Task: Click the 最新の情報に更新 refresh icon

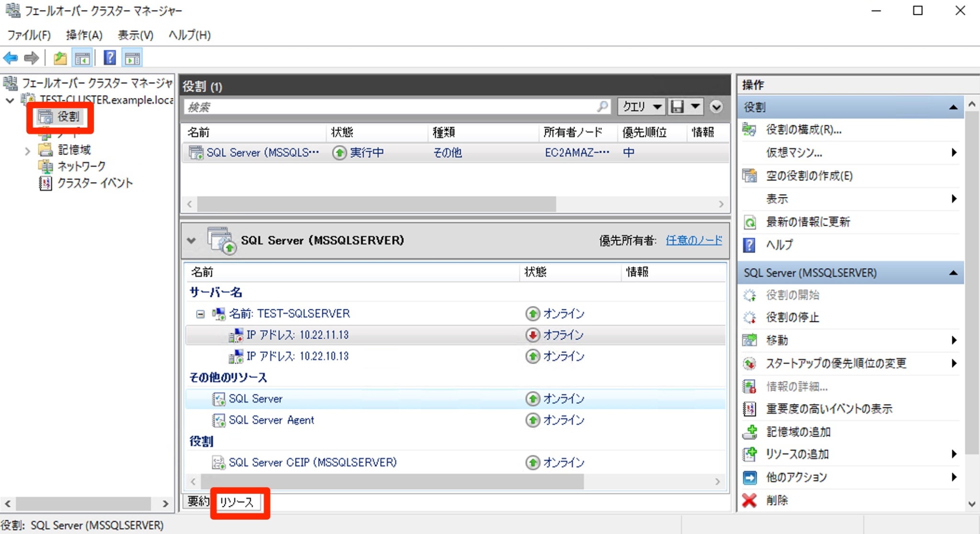Action: [x=749, y=222]
